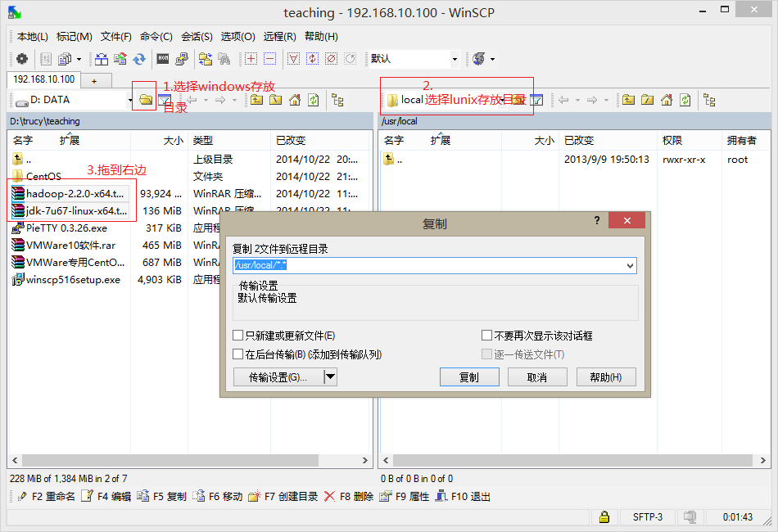The image size is (778, 532).
Task: Click F7 创建目录 in the bottom bar
Action: coord(284,496)
